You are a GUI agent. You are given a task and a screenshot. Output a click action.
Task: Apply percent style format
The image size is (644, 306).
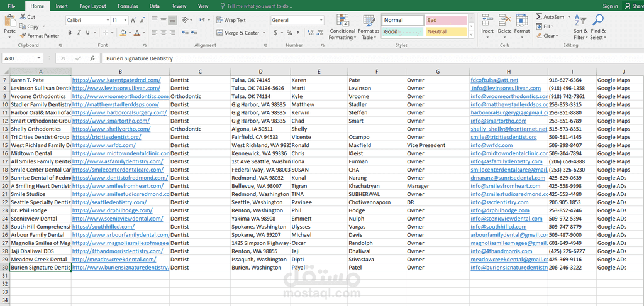click(289, 33)
